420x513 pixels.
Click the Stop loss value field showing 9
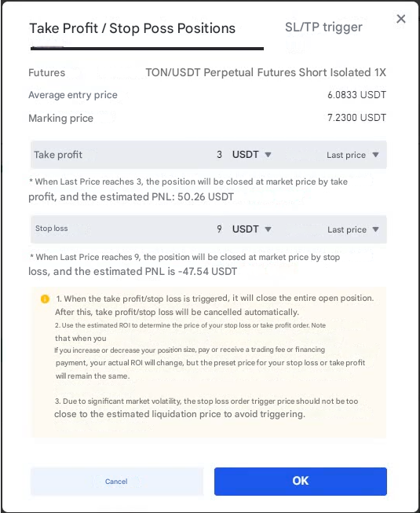pos(219,229)
